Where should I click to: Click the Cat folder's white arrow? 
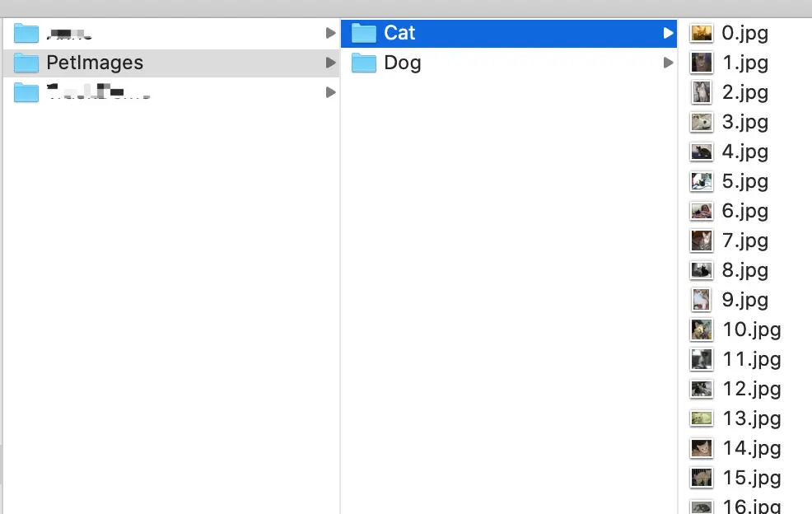click(669, 33)
